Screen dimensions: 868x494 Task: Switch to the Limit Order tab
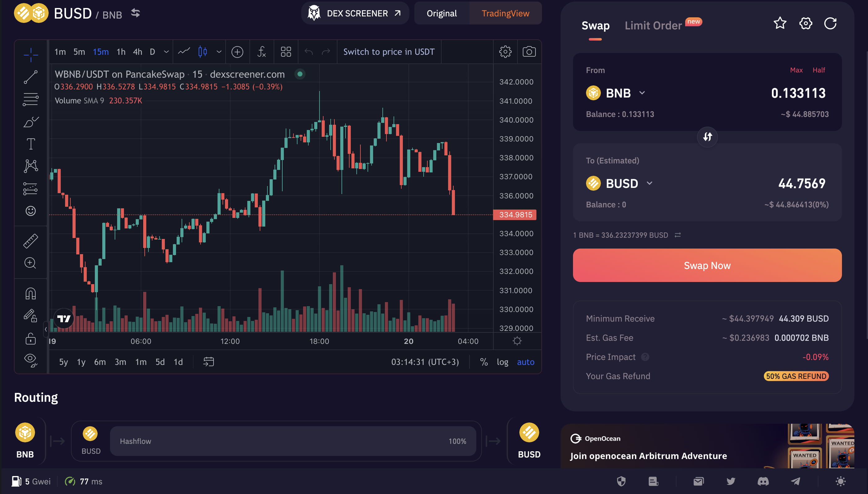[x=653, y=25]
